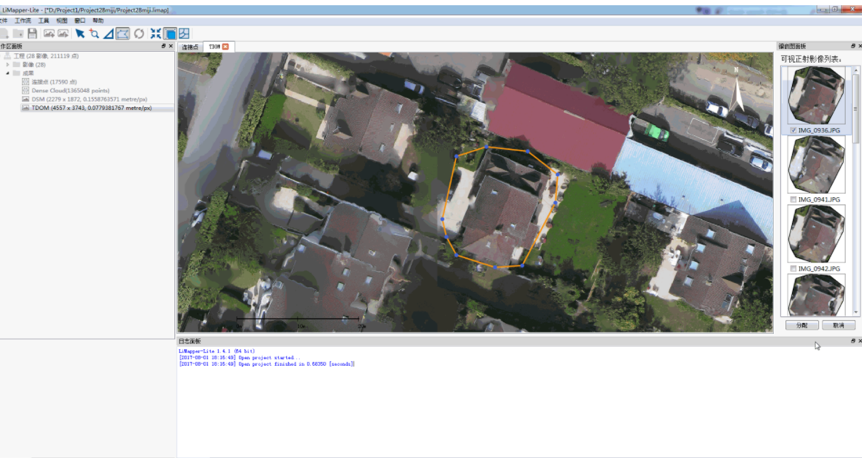Click the 分配 button
The height and width of the screenshot is (458, 862).
[802, 325]
